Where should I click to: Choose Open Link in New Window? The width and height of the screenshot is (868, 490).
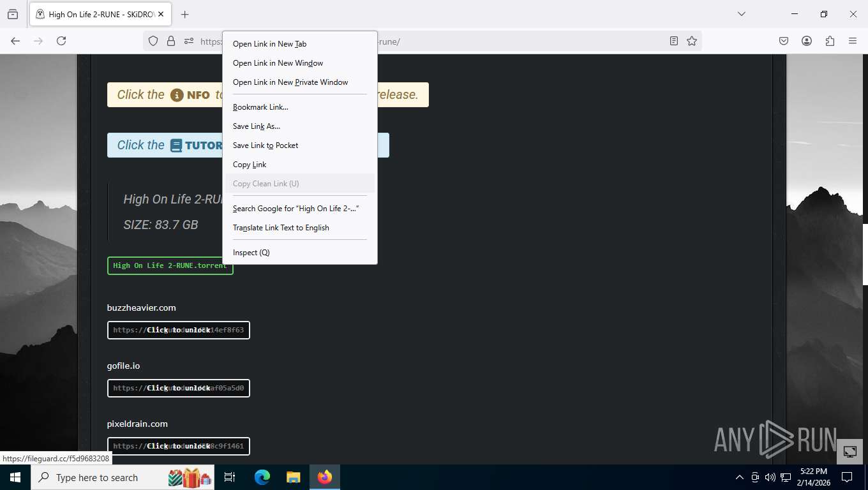[x=300, y=63]
